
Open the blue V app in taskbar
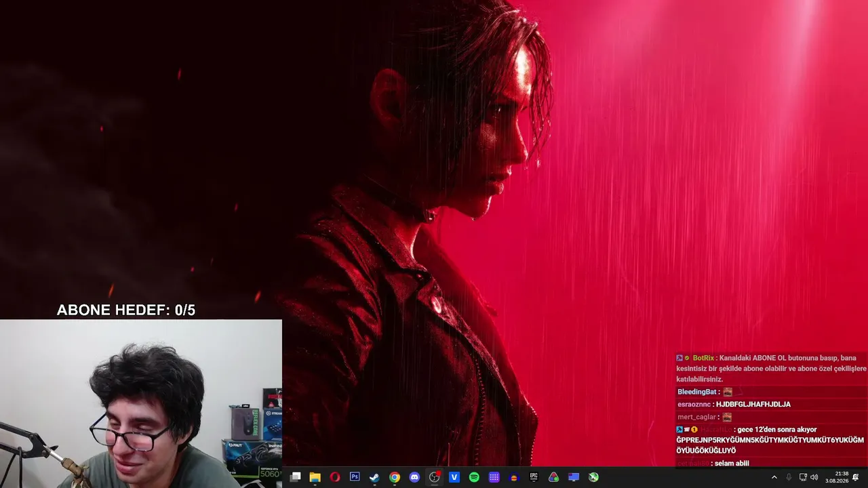point(454,477)
